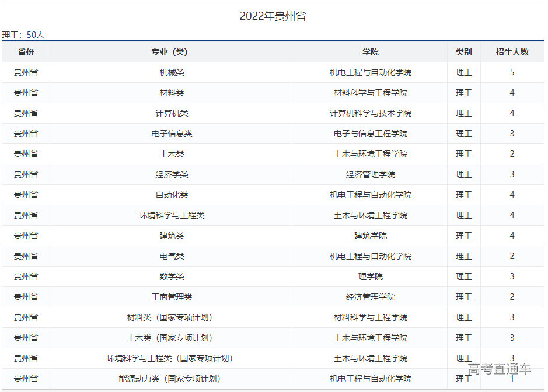Viewport: 548px width, 392px height.
Task: Select the 计算机类 major cell
Action: pos(172,113)
